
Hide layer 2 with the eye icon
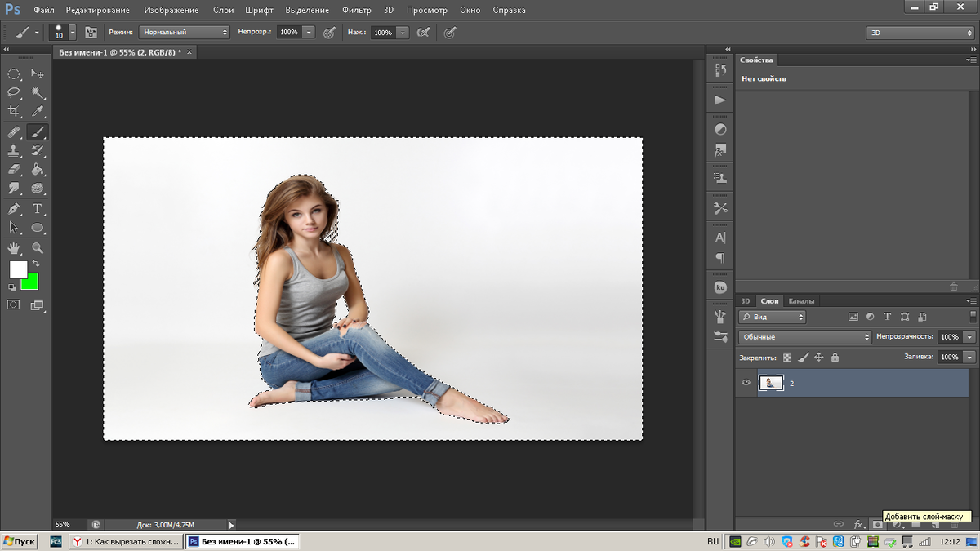746,383
